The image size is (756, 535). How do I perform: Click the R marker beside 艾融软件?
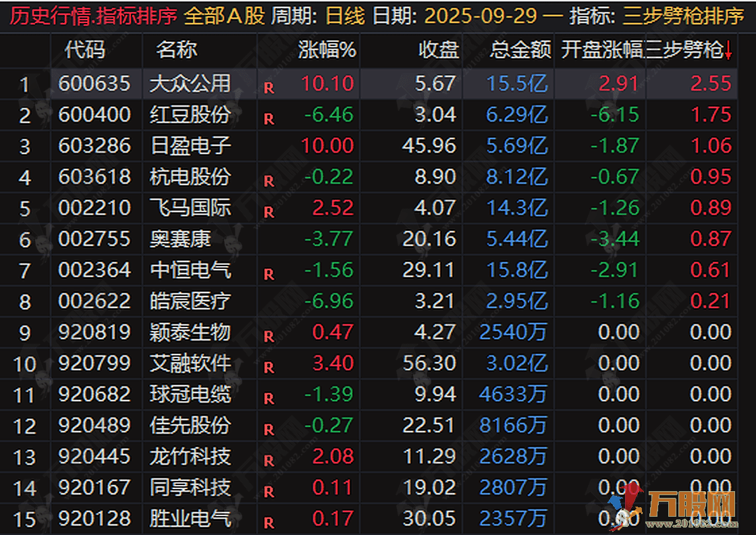(269, 367)
